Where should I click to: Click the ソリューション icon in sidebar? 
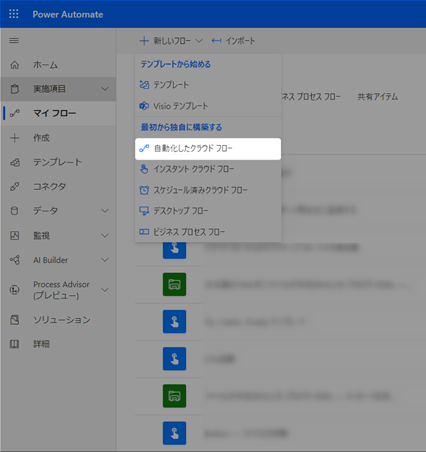point(15,320)
